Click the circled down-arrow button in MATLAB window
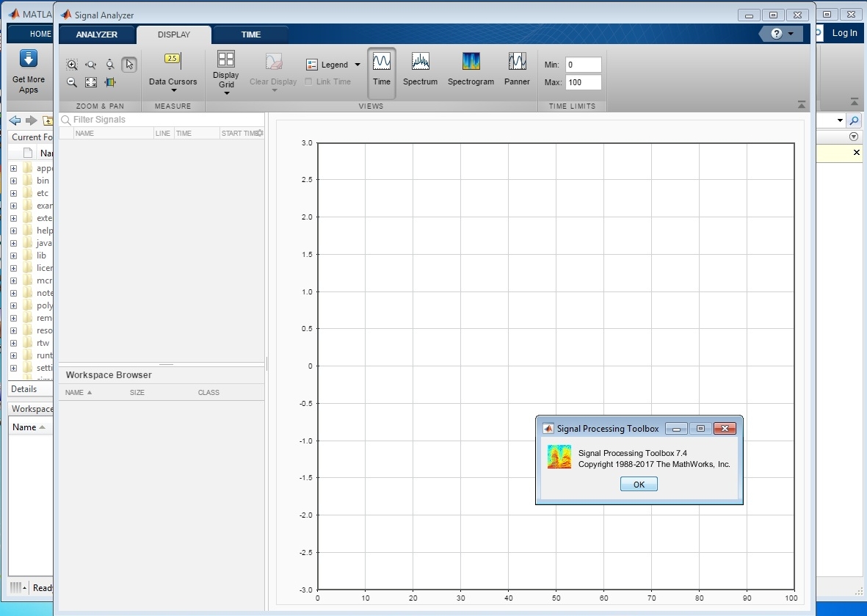 tap(854, 137)
